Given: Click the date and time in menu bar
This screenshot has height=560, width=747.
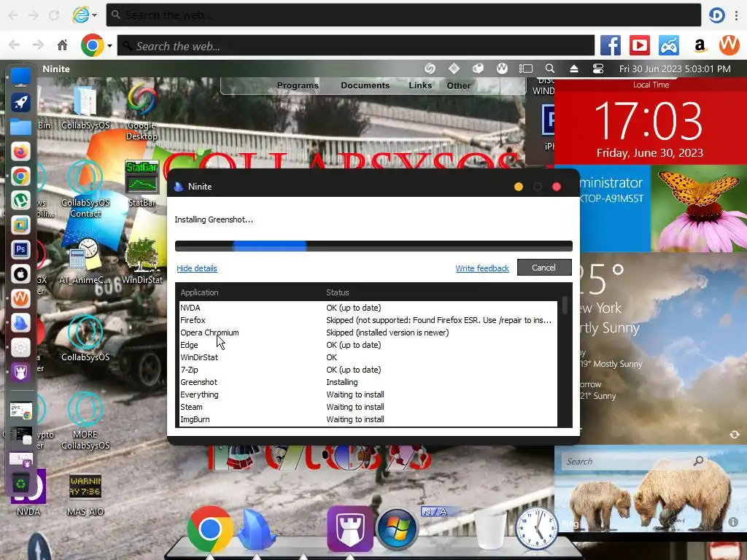Looking at the screenshot, I should (675, 69).
